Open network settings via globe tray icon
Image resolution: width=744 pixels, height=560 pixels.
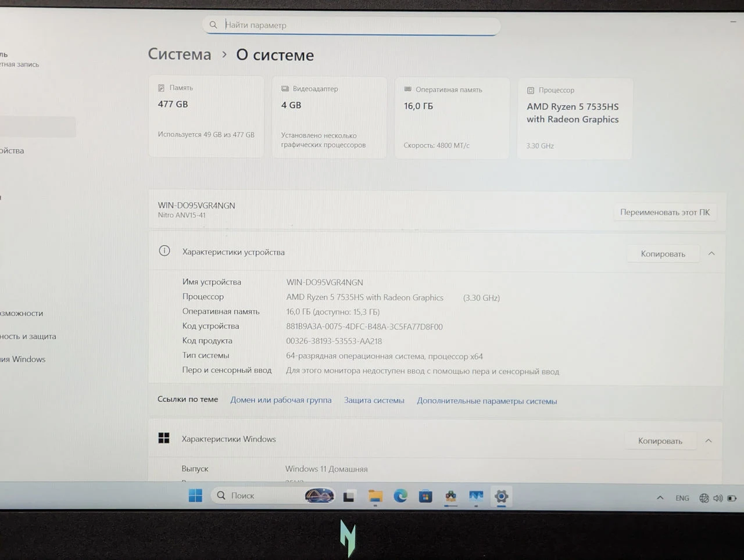click(704, 498)
